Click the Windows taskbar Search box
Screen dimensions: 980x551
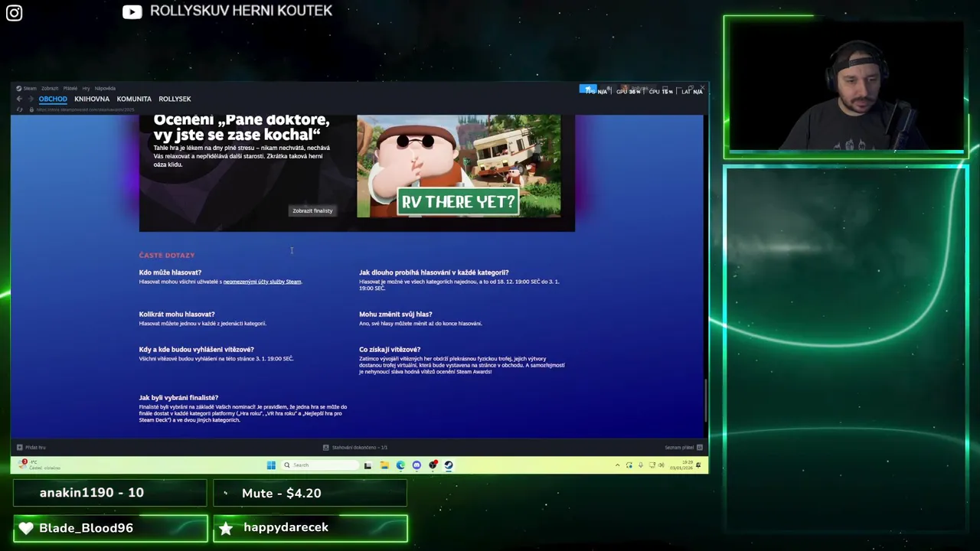pos(319,465)
